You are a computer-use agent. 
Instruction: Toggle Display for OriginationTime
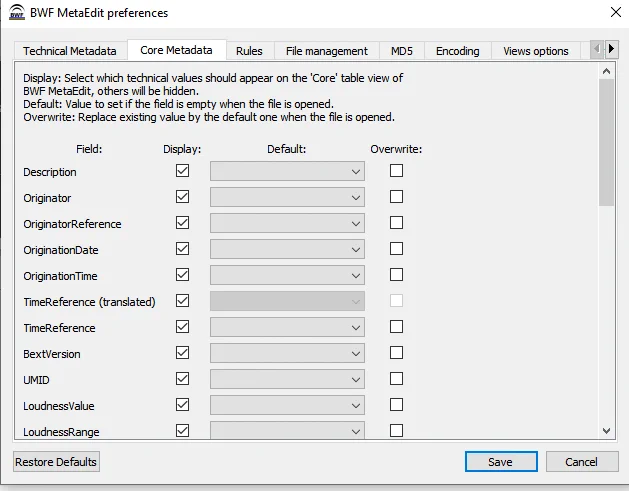(183, 275)
